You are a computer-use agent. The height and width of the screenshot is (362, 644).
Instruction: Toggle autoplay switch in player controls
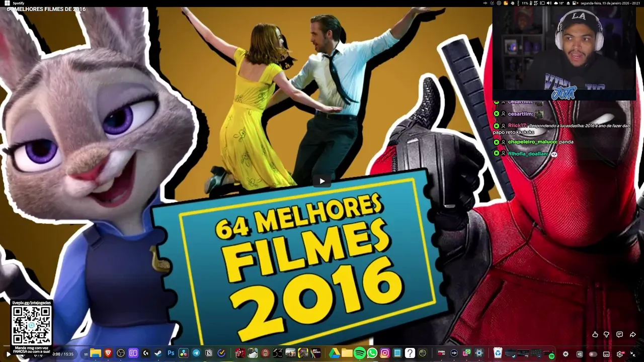(x=593, y=354)
